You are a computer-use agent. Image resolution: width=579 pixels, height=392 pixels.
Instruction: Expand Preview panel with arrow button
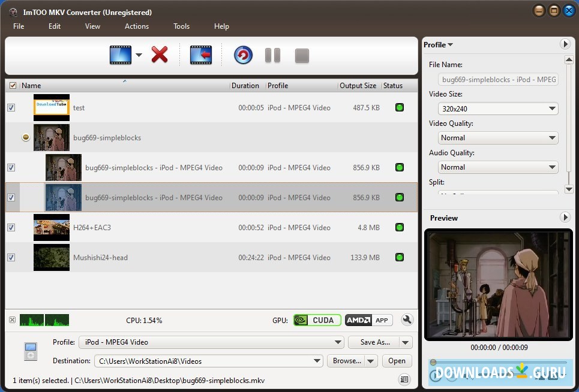coord(565,217)
